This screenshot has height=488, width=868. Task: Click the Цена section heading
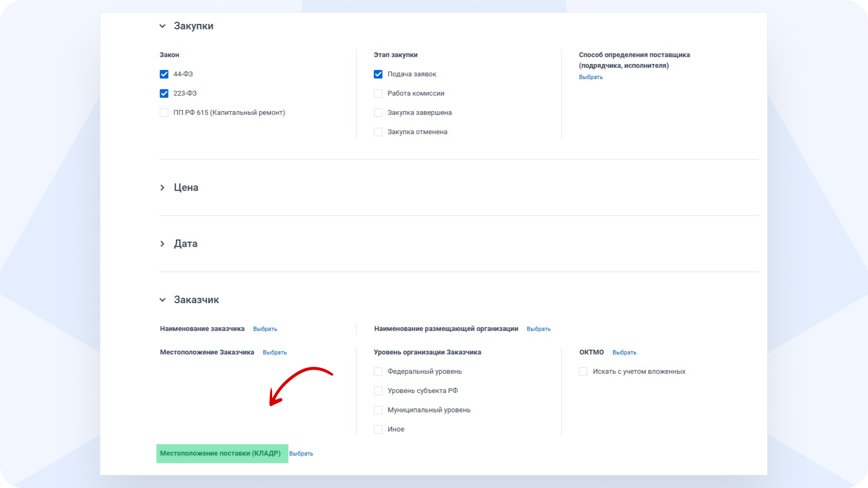pos(186,188)
